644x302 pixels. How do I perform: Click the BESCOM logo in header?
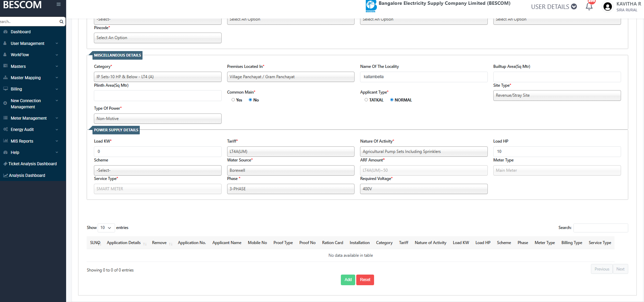click(371, 6)
